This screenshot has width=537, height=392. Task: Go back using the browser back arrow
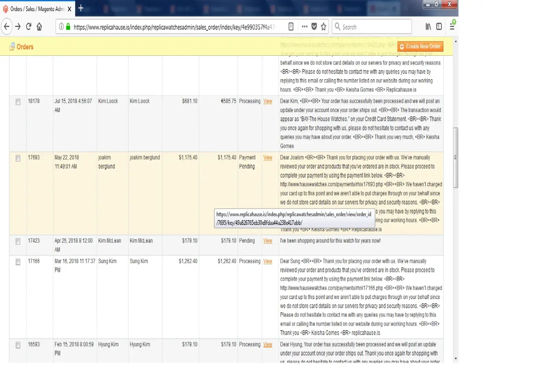(x=7, y=27)
